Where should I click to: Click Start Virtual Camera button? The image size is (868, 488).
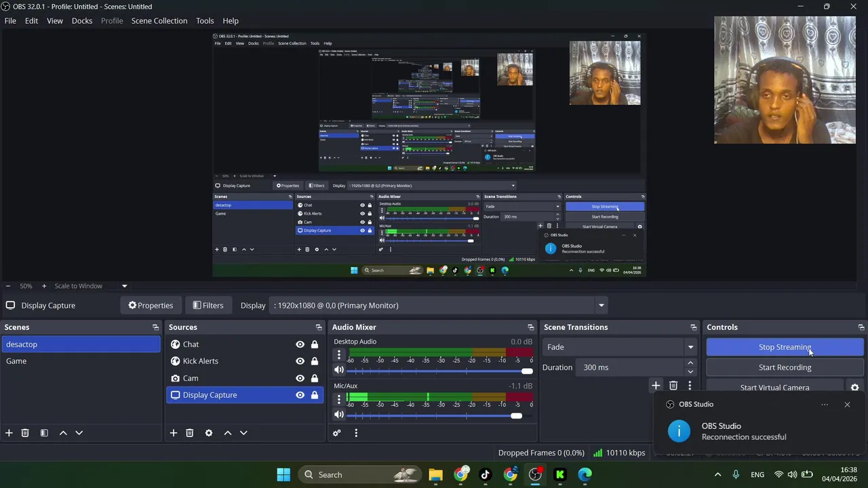(774, 388)
